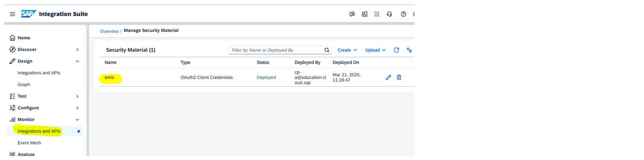Expand the Discover section
Image resolution: width=644 pixels, height=160 pixels.
tap(77, 49)
